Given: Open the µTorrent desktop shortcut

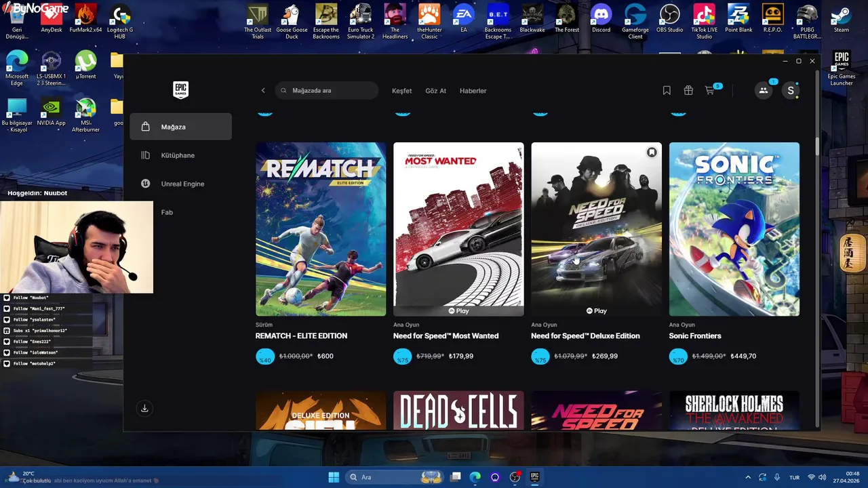Looking at the screenshot, I should coord(85,65).
